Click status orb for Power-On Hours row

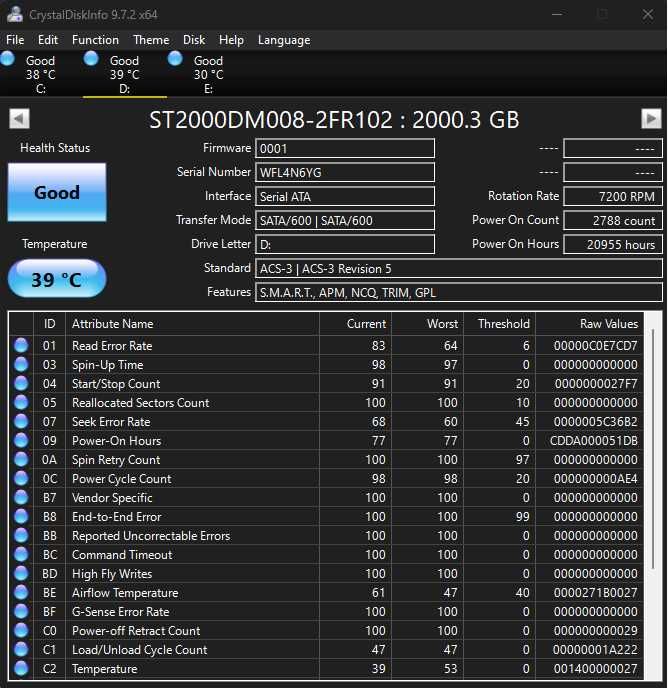pos(21,440)
